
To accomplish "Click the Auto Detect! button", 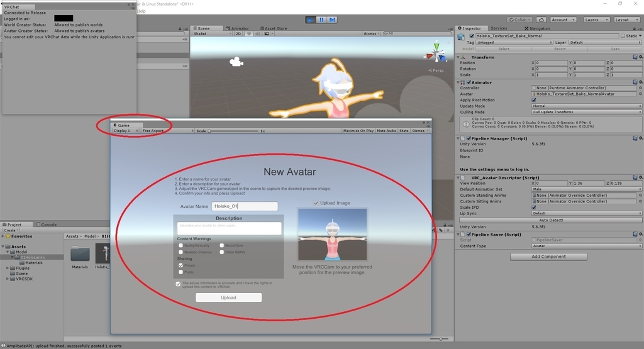I will (x=551, y=220).
